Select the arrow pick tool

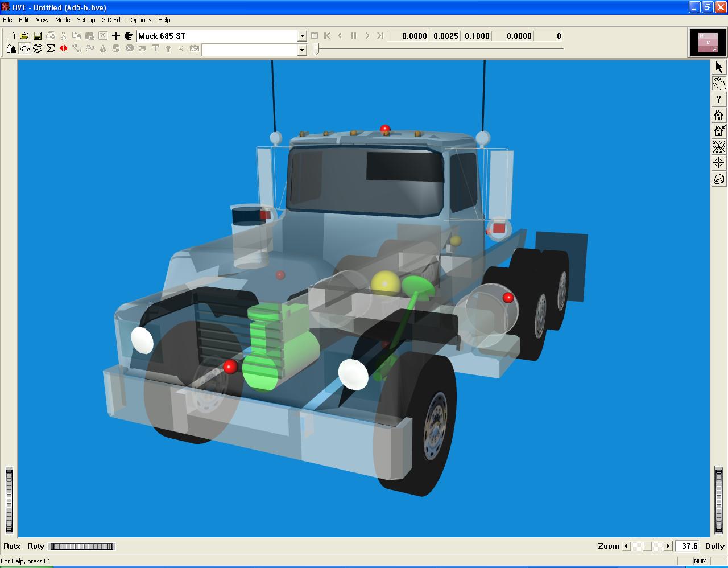click(719, 67)
